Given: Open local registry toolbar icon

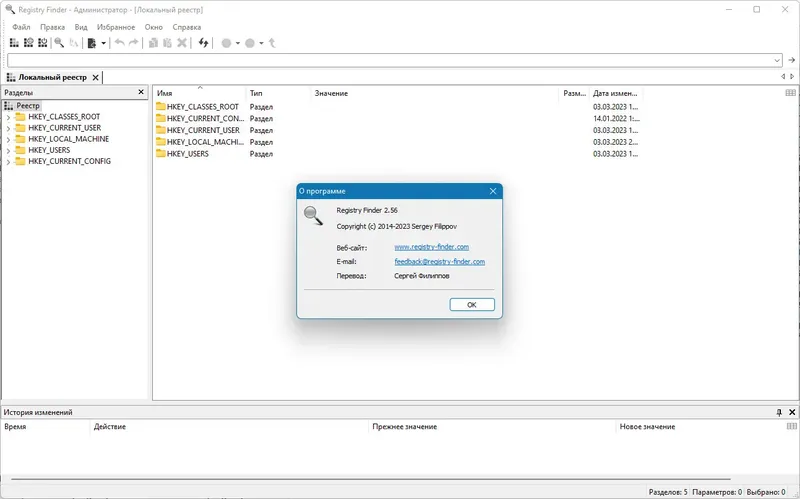Looking at the screenshot, I should 14,43.
